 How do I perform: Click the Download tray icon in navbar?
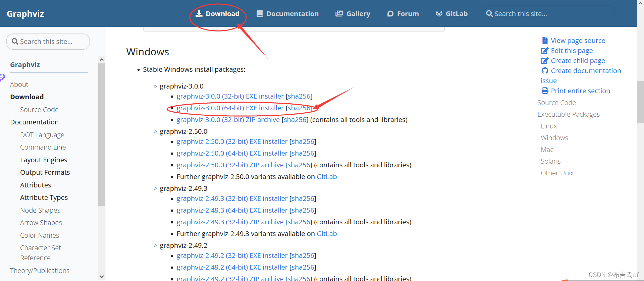click(x=199, y=13)
